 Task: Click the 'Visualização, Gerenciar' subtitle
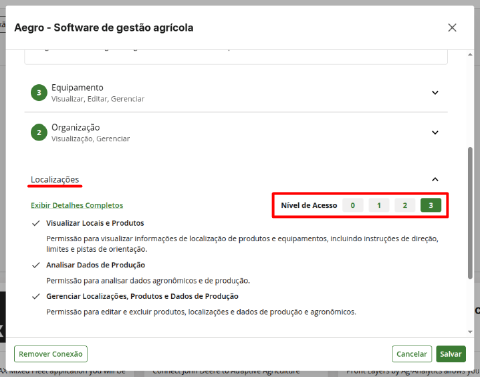point(91,139)
